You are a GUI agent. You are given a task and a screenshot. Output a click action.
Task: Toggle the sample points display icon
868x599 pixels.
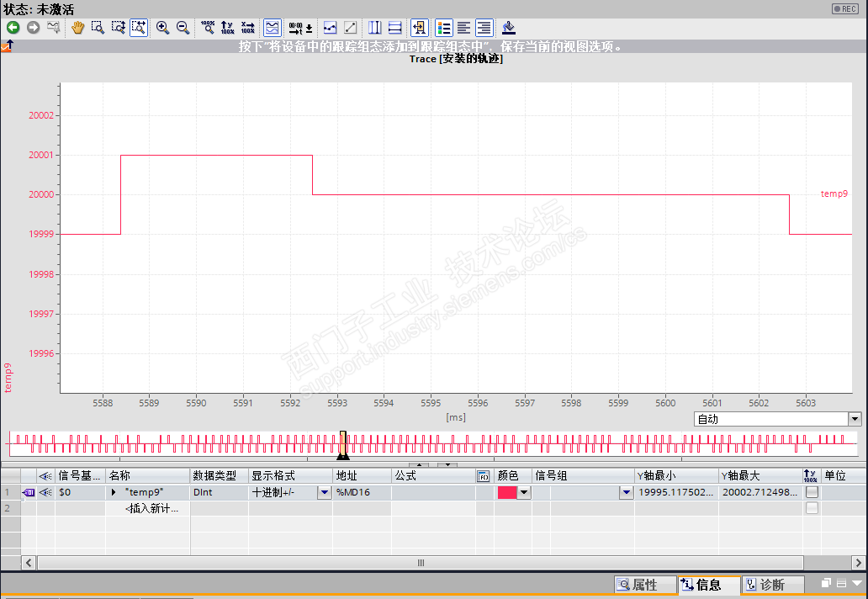click(330, 27)
